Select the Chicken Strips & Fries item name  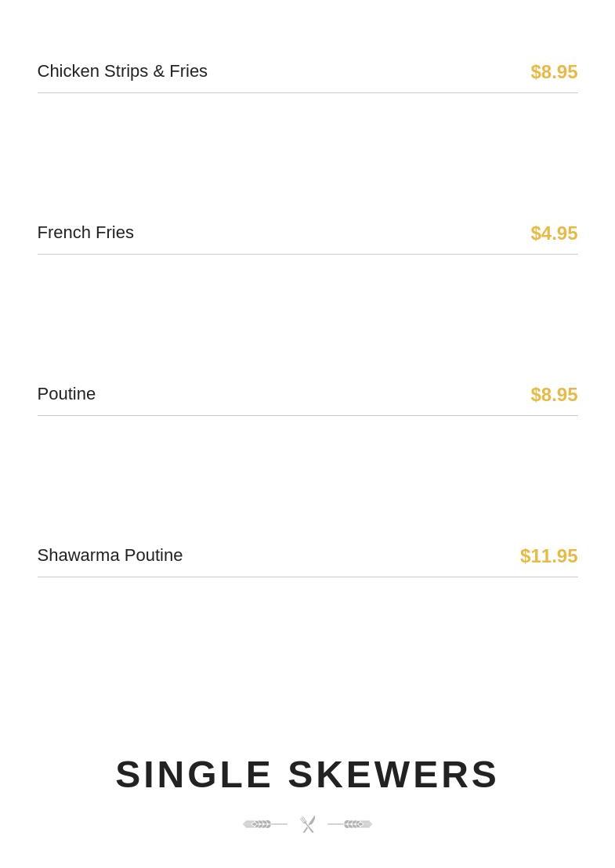click(x=122, y=71)
